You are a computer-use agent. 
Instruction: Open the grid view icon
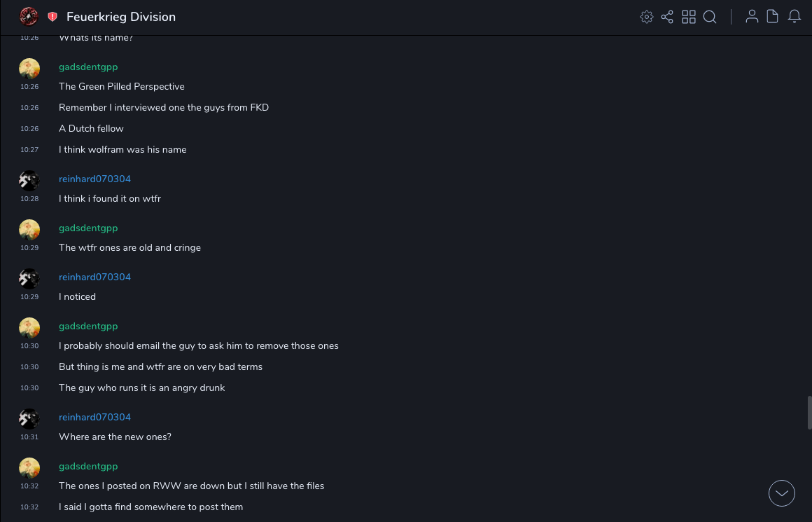tap(689, 17)
